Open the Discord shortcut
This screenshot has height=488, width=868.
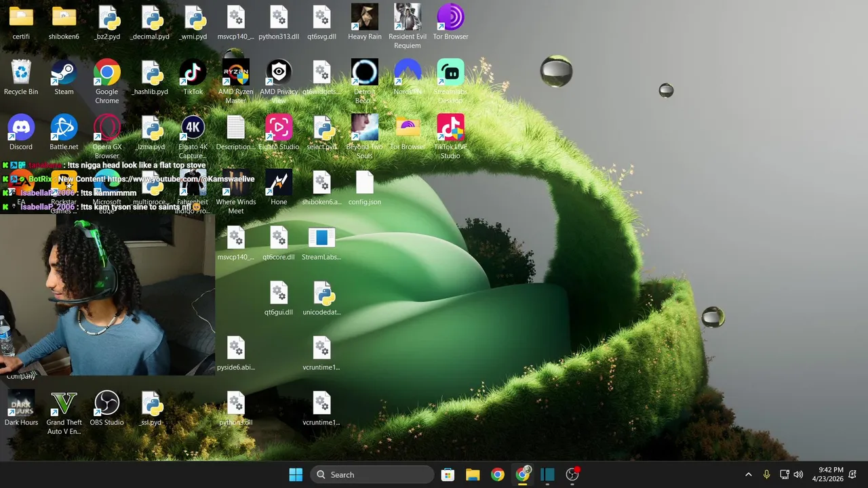21,133
